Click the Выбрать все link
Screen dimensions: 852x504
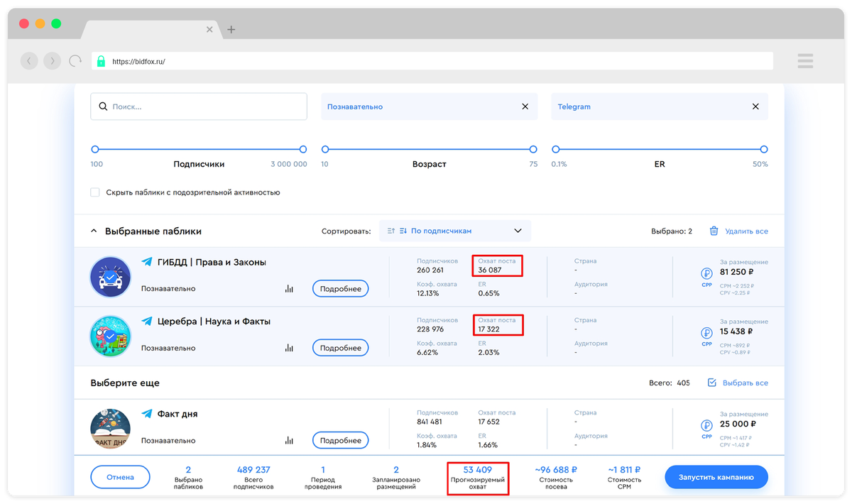click(x=745, y=383)
